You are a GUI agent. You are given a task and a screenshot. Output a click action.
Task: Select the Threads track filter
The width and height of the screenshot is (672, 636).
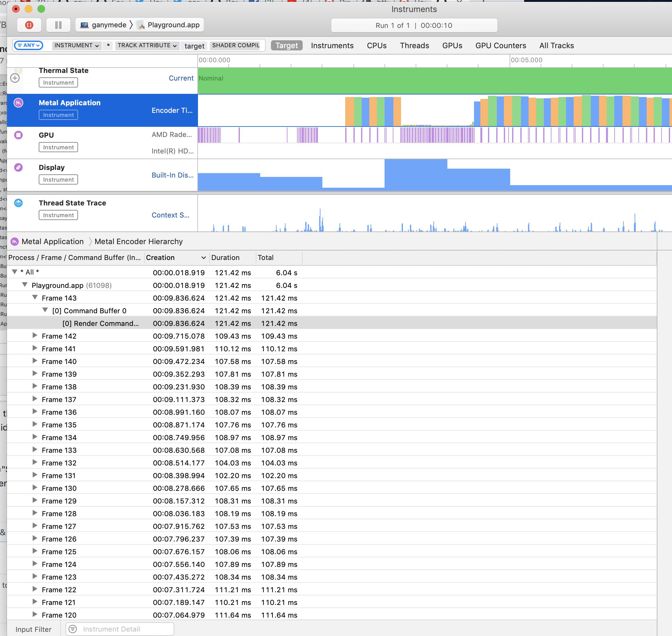click(414, 45)
